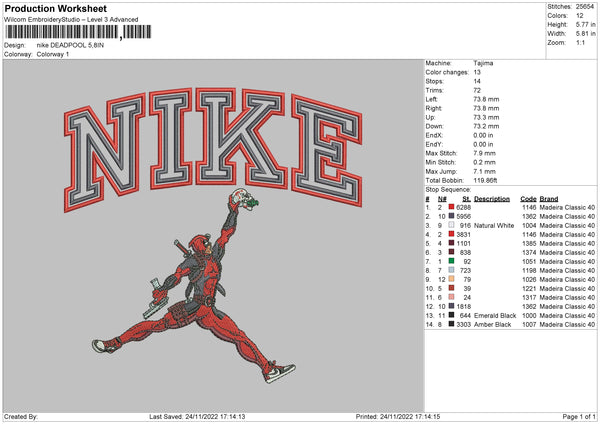This screenshot has width=600, height=424.
Task: Click Madeira Classic 40 in the Amber Black row
Action: (567, 325)
